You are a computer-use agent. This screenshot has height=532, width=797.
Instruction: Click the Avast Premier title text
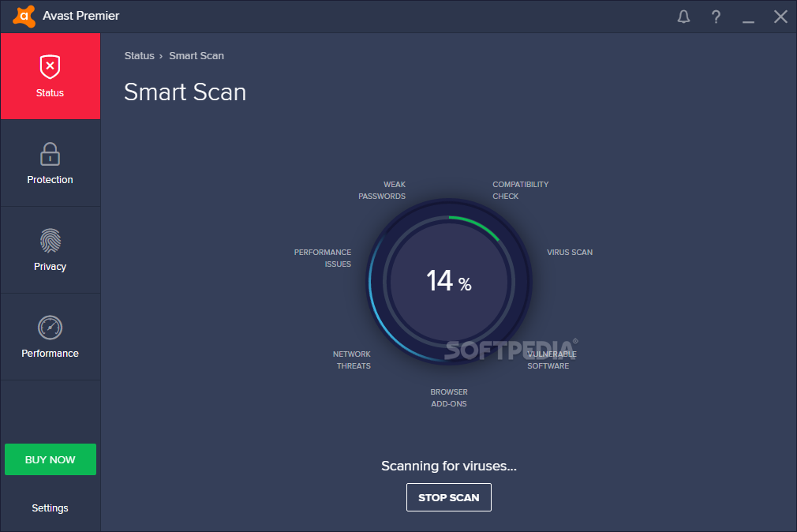pyautogui.click(x=80, y=16)
